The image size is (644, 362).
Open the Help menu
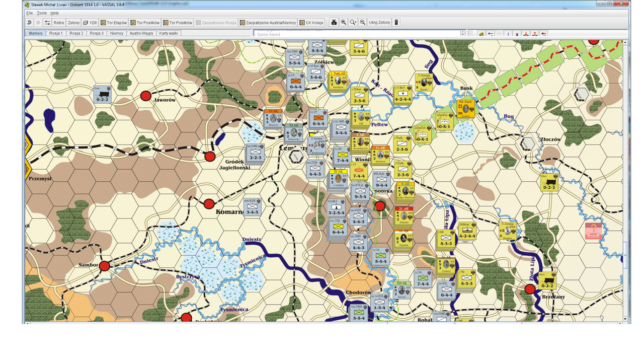click(x=54, y=13)
